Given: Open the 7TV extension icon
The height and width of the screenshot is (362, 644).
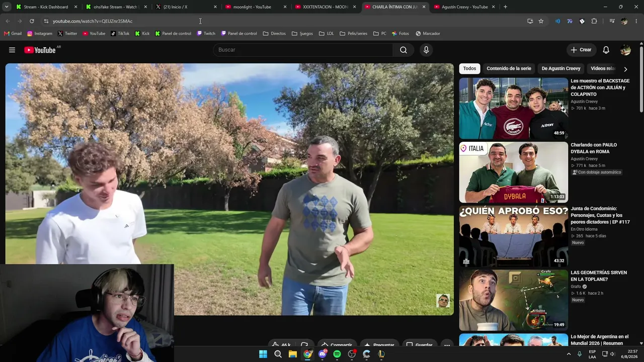Looking at the screenshot, I should [x=570, y=21].
